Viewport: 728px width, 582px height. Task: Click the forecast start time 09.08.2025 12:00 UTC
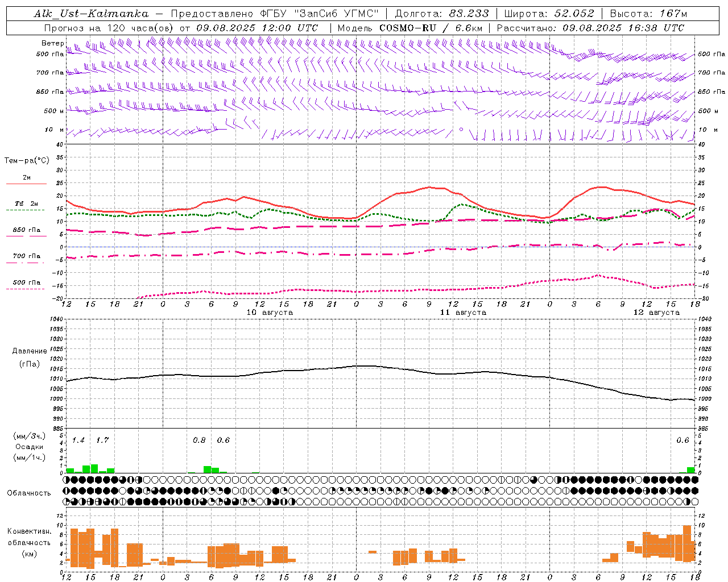[257, 28]
